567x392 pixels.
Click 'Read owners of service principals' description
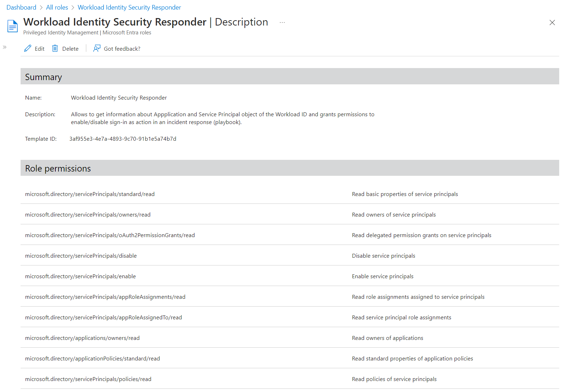click(x=394, y=215)
